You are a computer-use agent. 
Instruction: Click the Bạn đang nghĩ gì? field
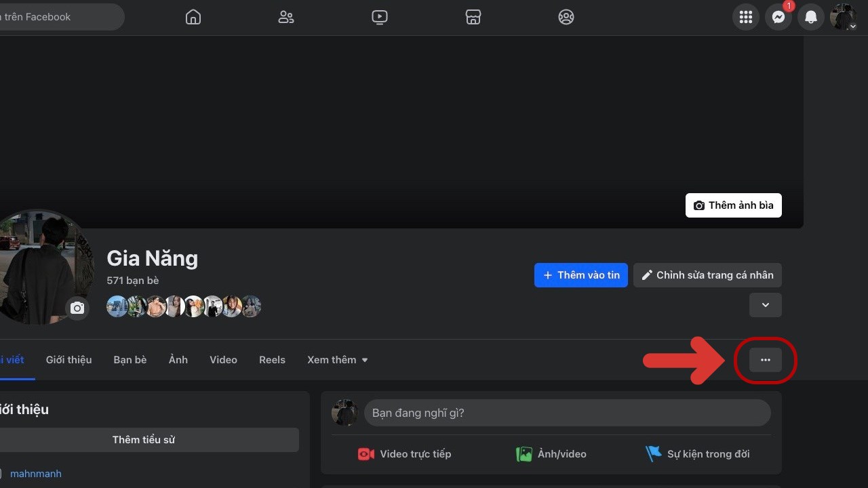click(x=567, y=413)
